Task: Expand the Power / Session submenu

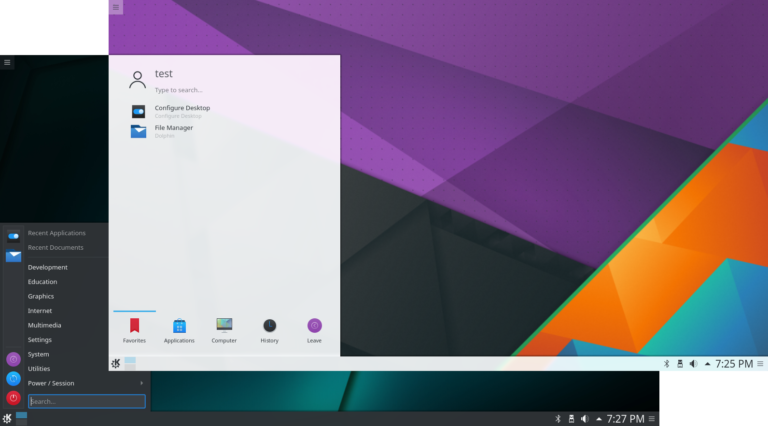Action: pos(86,383)
